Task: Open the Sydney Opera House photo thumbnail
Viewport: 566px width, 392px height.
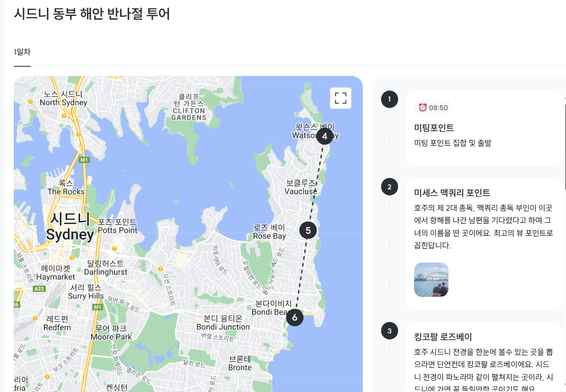Action: [x=431, y=279]
